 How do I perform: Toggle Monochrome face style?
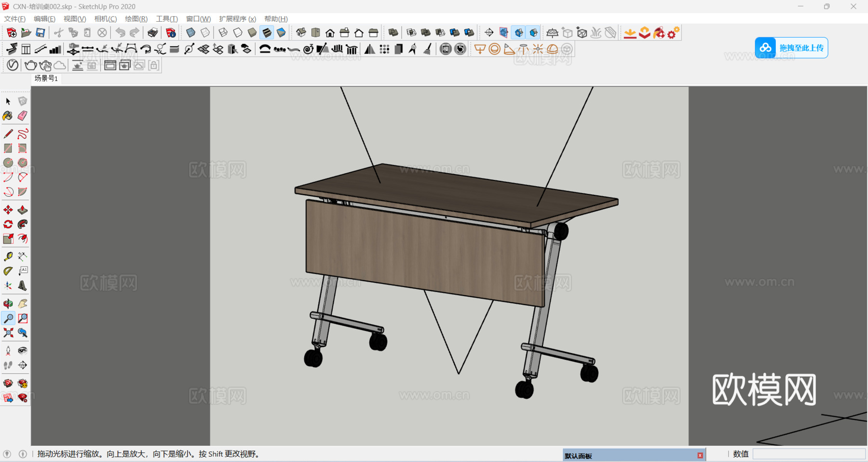(x=281, y=33)
